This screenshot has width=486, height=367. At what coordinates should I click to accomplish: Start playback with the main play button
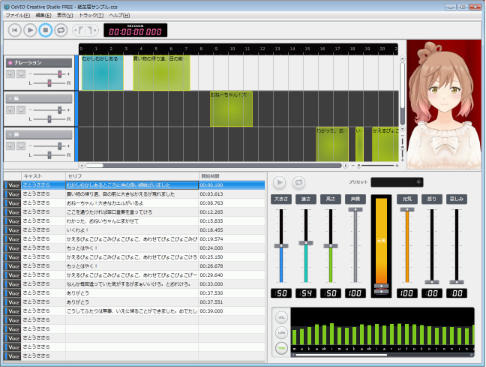coord(30,30)
